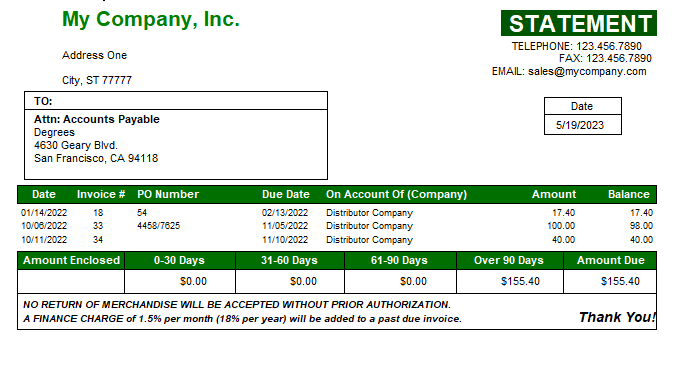Click the On Account Of (Company) header
Viewport: 676px width, 368px height.
coord(396,194)
